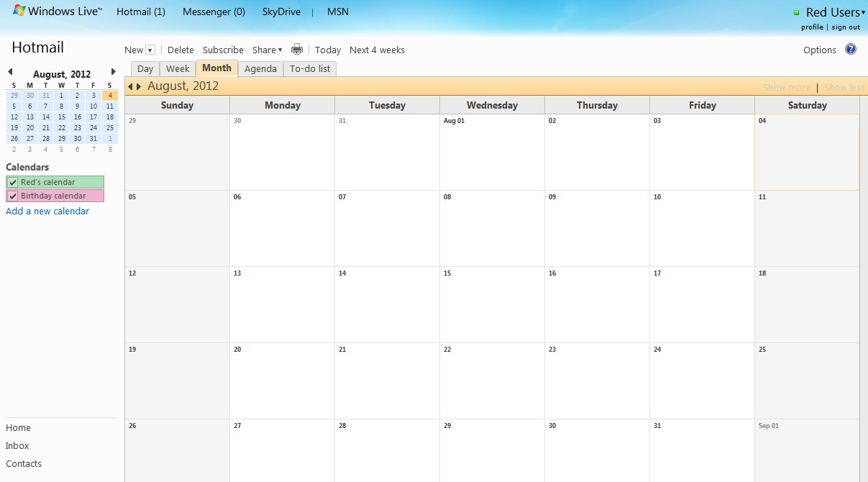
Task: Click Delete in the calendar toolbar
Action: 181,50
